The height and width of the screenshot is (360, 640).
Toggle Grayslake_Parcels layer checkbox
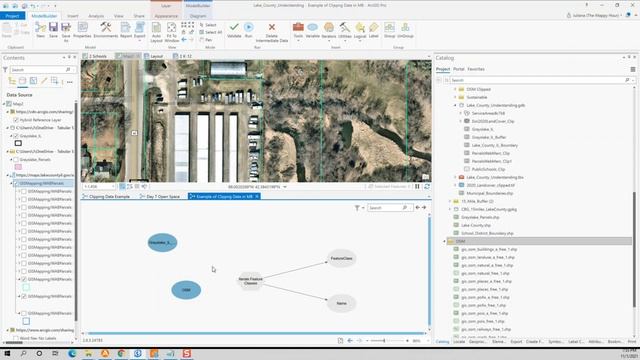[x=16, y=160]
